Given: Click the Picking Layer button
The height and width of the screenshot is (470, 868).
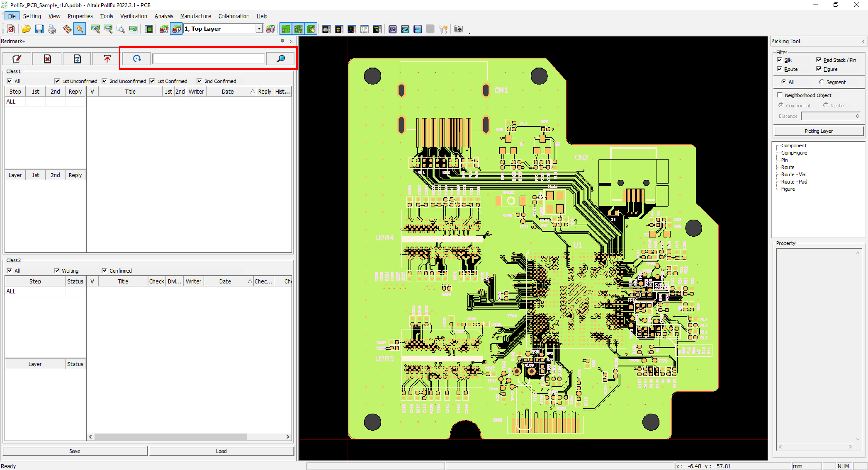Looking at the screenshot, I should (x=818, y=131).
